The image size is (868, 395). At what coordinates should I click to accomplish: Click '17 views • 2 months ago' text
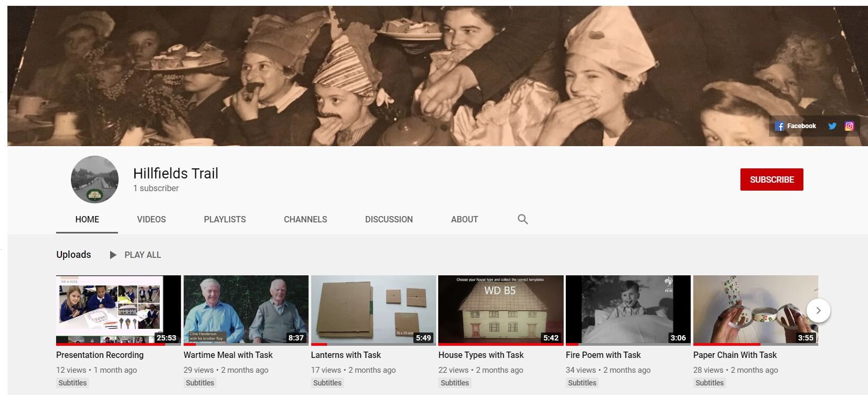click(x=354, y=370)
